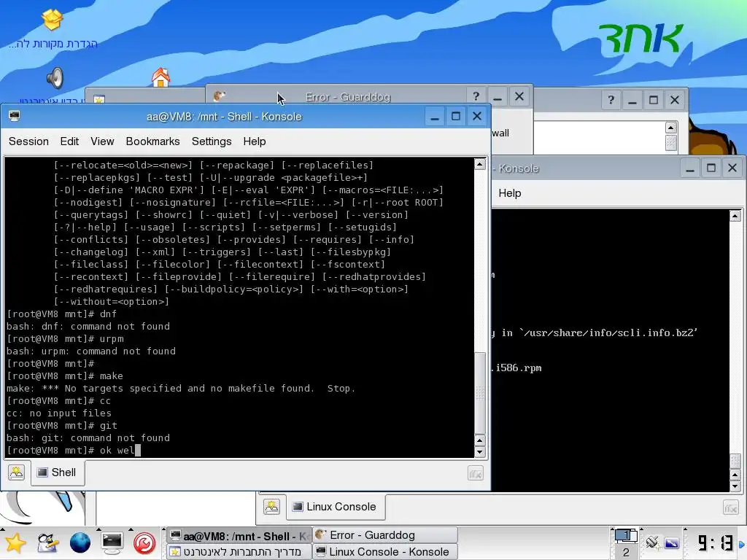The image size is (747, 560).
Task: Launch the terminal monitor icon in the panel
Action: pyautogui.click(x=112, y=543)
